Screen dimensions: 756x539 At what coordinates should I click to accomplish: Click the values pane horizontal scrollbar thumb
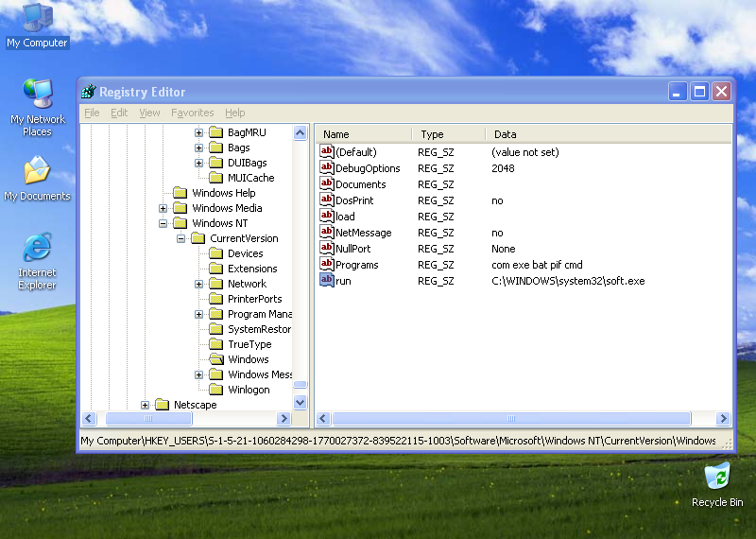coord(511,418)
